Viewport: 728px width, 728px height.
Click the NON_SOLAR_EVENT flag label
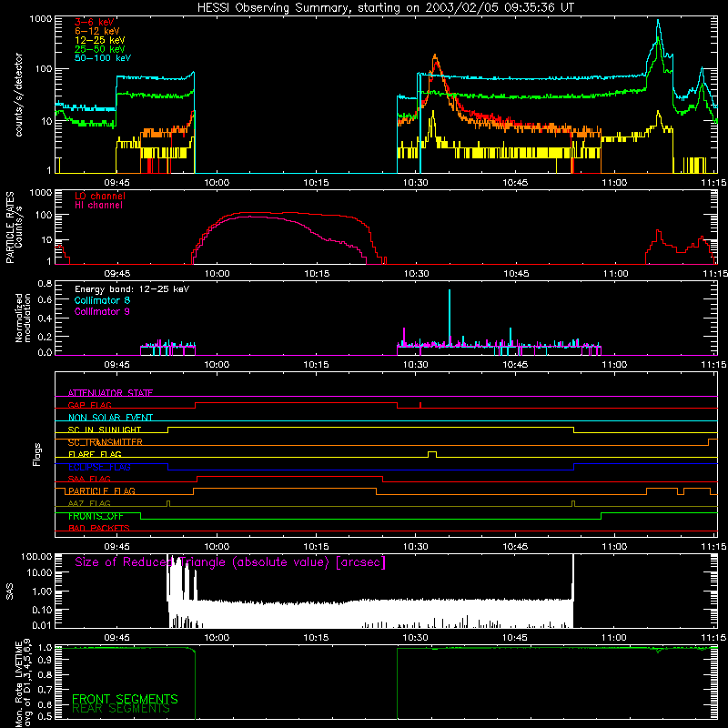pyautogui.click(x=110, y=418)
